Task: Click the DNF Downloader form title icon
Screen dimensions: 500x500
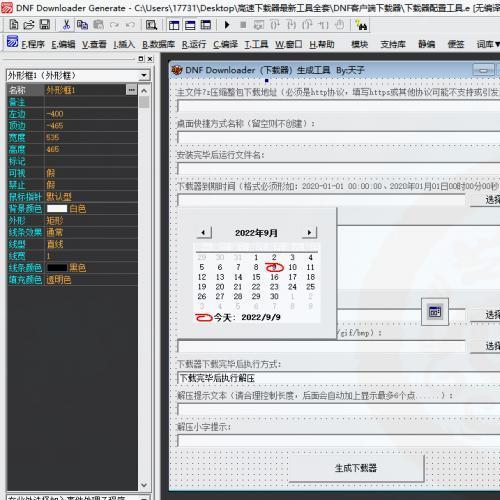Action: (x=176, y=70)
